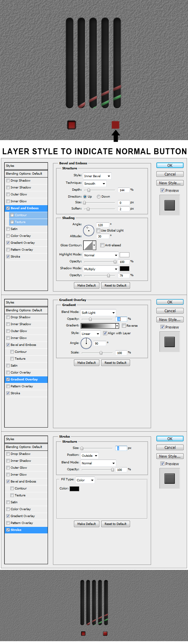188x644 pixels.
Task: Click OK in the Stroke dialog
Action: coord(170,439)
